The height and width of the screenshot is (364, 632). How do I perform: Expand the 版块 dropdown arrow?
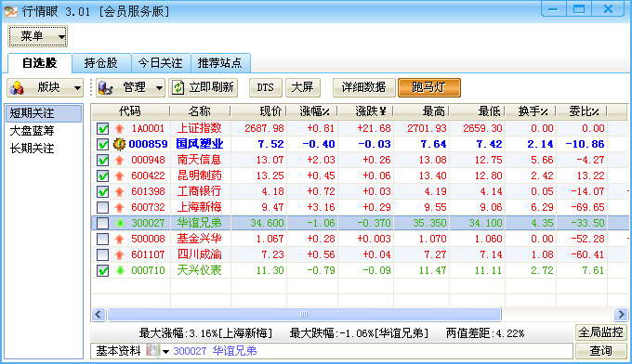click(x=77, y=87)
